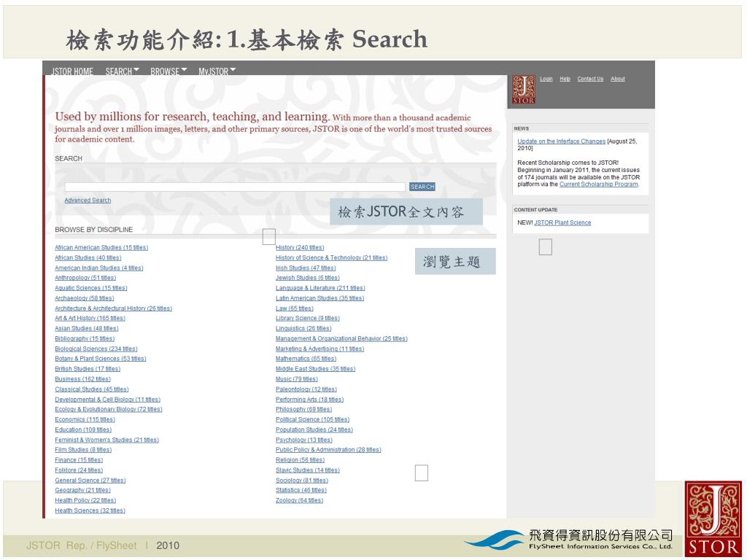Browse Bibliography (15 titles)

(85, 338)
